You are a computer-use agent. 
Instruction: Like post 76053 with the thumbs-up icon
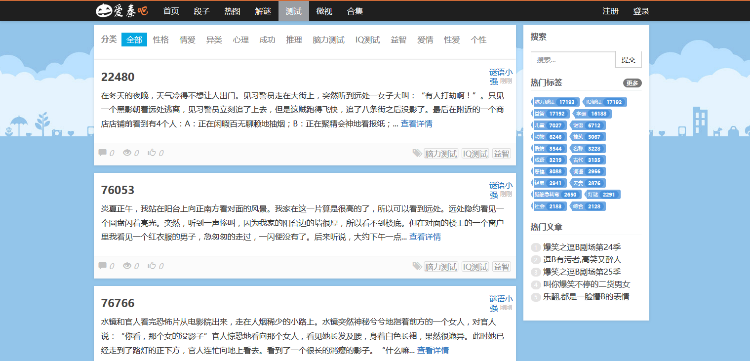(152, 265)
